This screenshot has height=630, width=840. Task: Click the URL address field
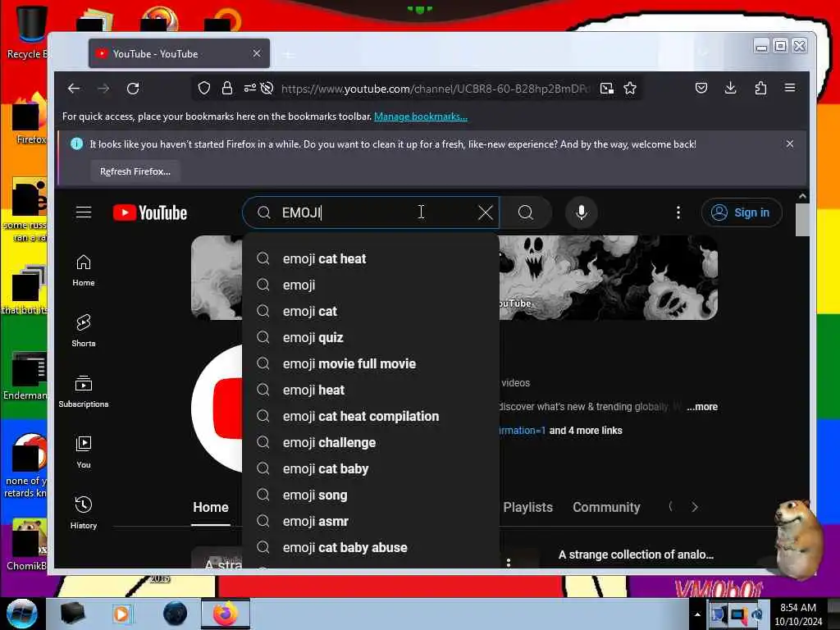coord(434,89)
